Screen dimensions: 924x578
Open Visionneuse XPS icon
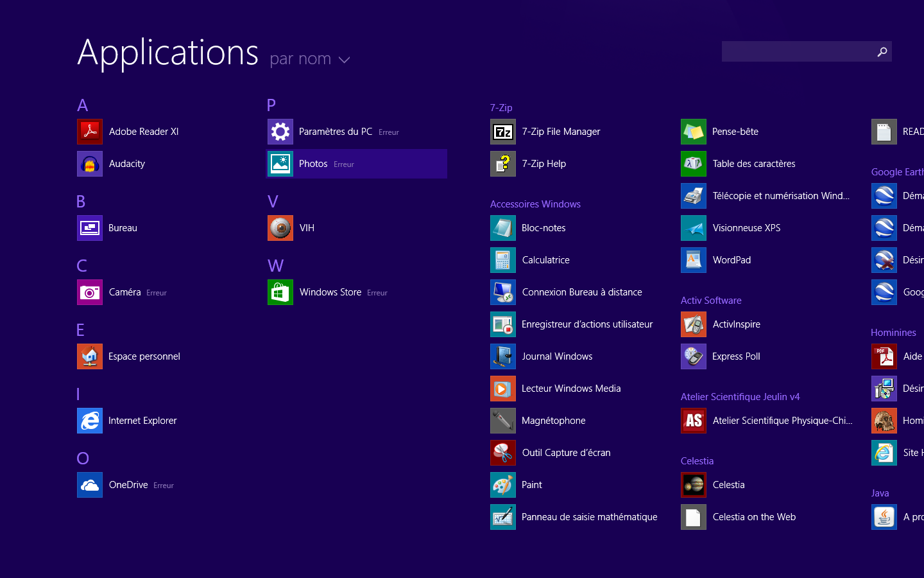694,228
